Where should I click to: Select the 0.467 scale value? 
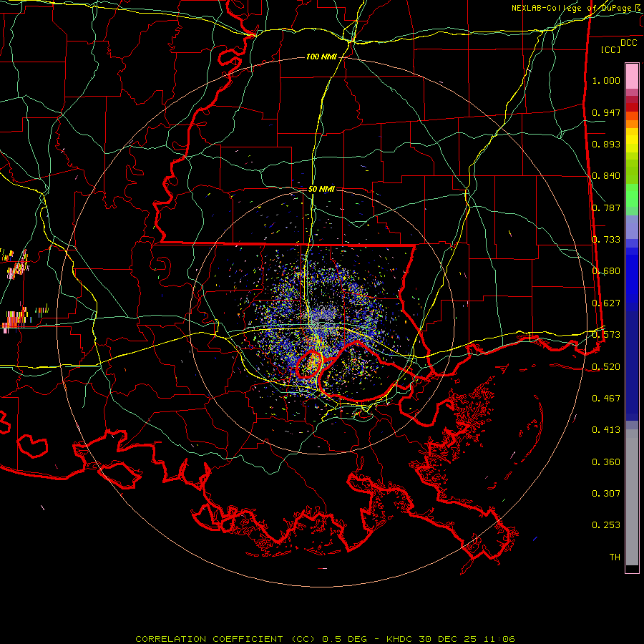(606, 399)
